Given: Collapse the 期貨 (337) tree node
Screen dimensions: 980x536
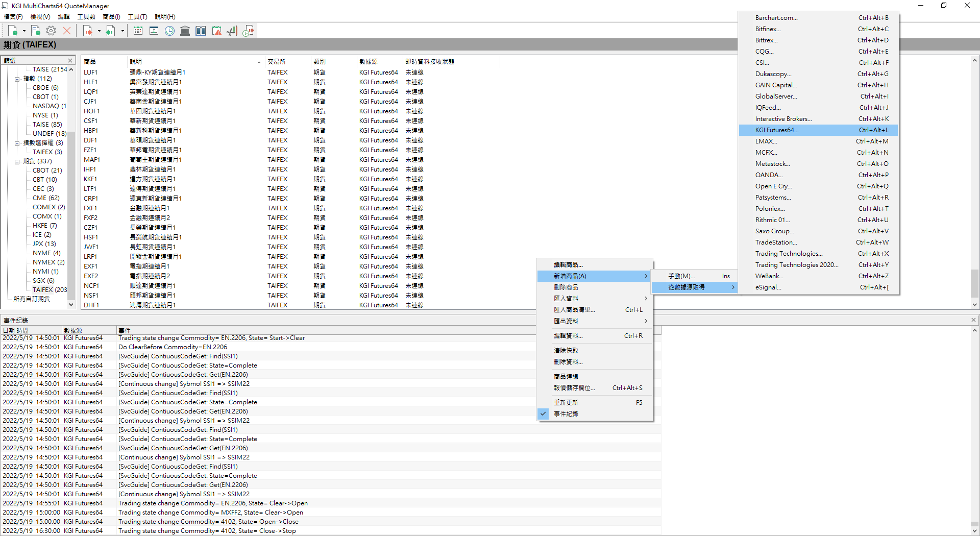Looking at the screenshot, I should click(x=17, y=161).
